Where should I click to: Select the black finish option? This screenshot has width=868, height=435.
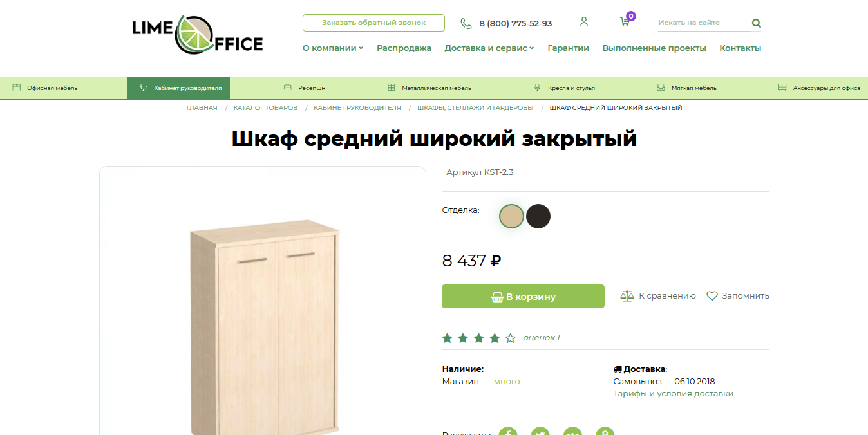pos(538,216)
